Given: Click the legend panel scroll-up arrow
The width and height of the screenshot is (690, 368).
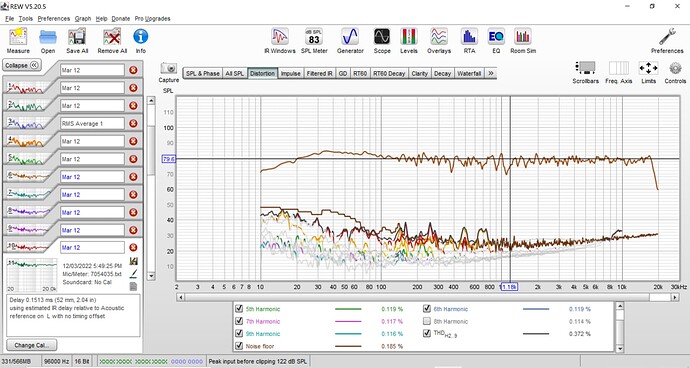Looking at the screenshot, I should (x=620, y=305).
